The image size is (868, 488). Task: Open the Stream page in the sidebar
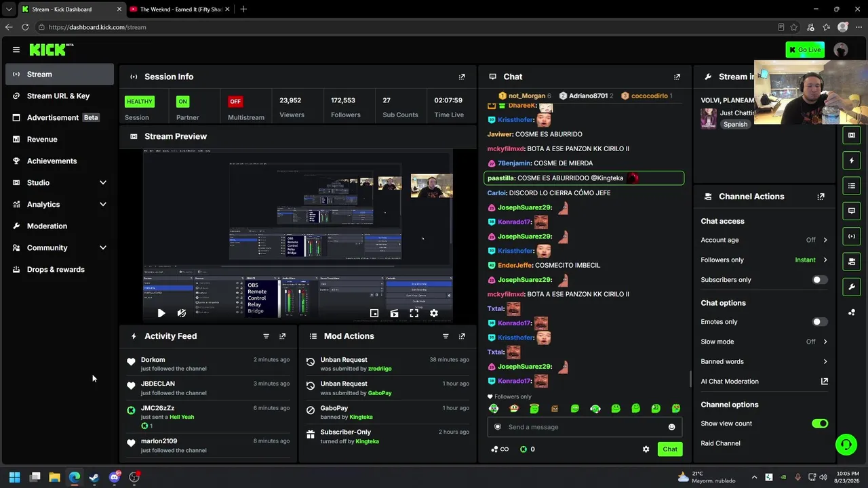(x=60, y=75)
